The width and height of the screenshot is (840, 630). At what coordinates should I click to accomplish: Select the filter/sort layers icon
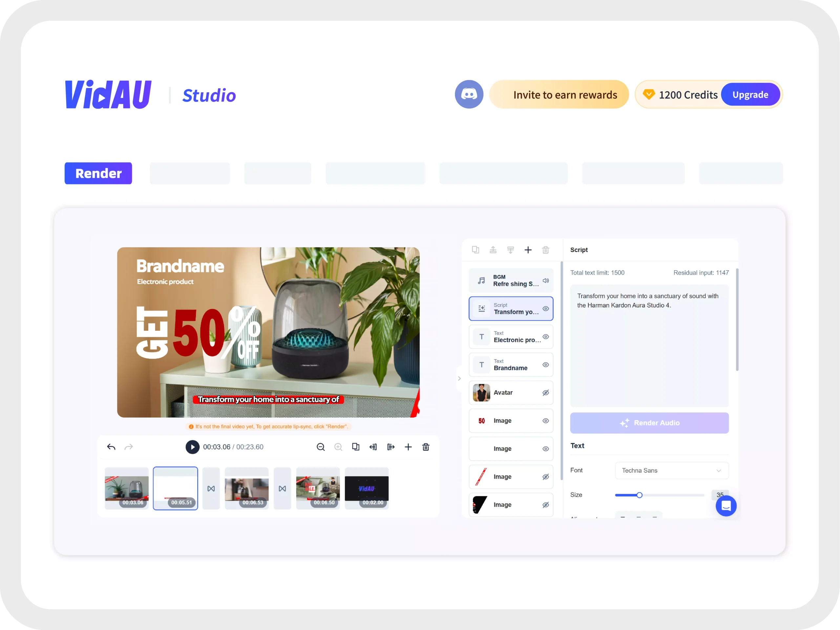click(511, 249)
